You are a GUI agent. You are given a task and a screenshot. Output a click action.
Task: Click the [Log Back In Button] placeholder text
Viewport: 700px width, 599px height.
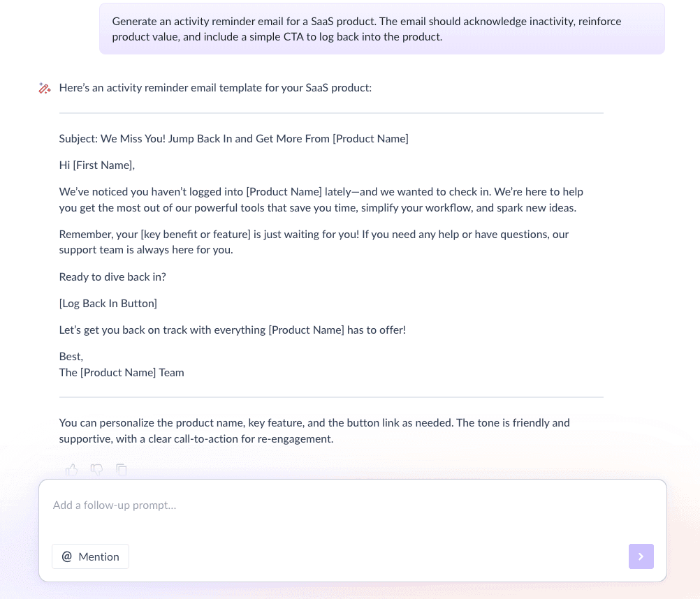[x=108, y=303]
